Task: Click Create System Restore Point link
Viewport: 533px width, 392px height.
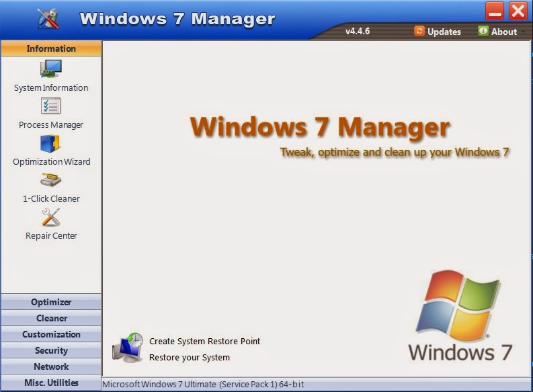Action: tap(204, 341)
